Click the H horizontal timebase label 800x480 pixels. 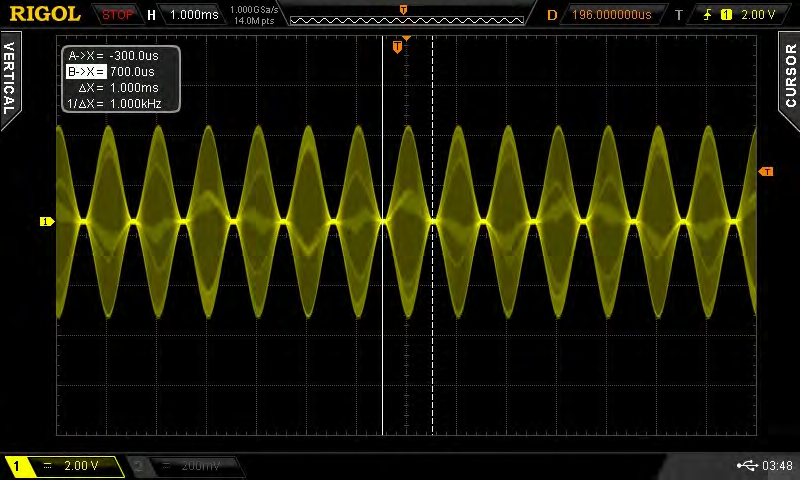pos(151,15)
